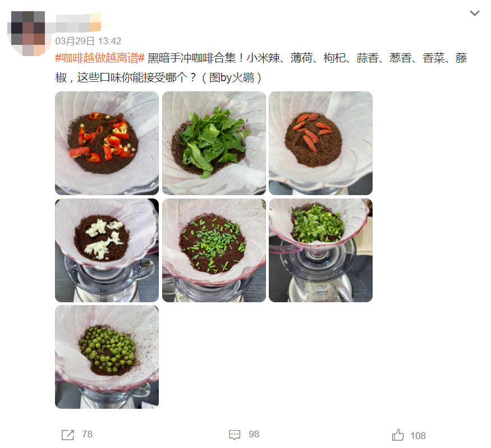Viewport: 491px width, 448px height.
Task: Click the credit text 图by火鹕
Action: [x=232, y=77]
